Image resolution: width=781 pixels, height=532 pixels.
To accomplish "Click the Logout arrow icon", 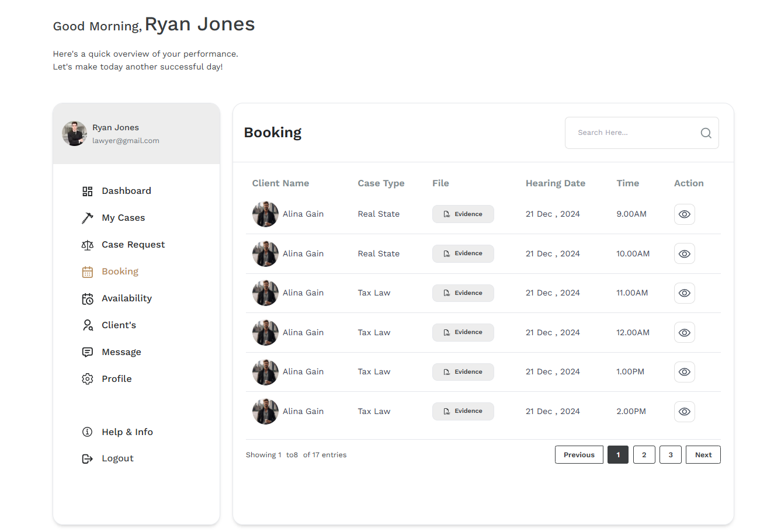I will (x=88, y=459).
